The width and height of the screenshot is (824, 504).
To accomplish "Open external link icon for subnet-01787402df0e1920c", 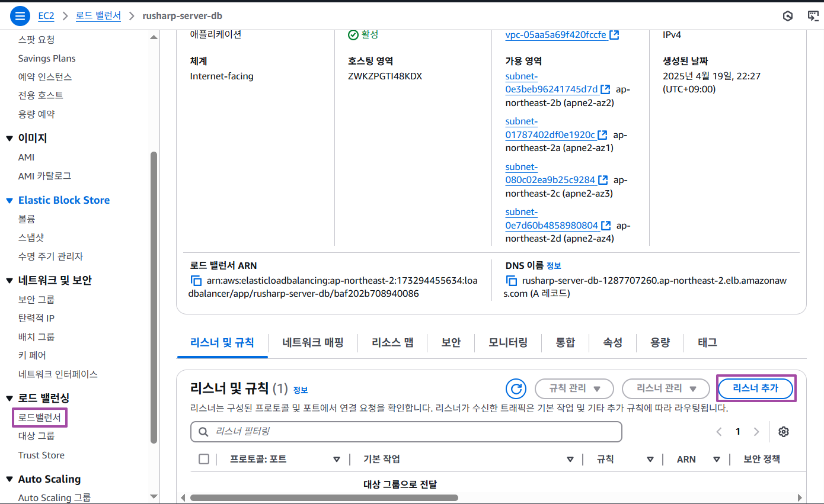I will (602, 135).
